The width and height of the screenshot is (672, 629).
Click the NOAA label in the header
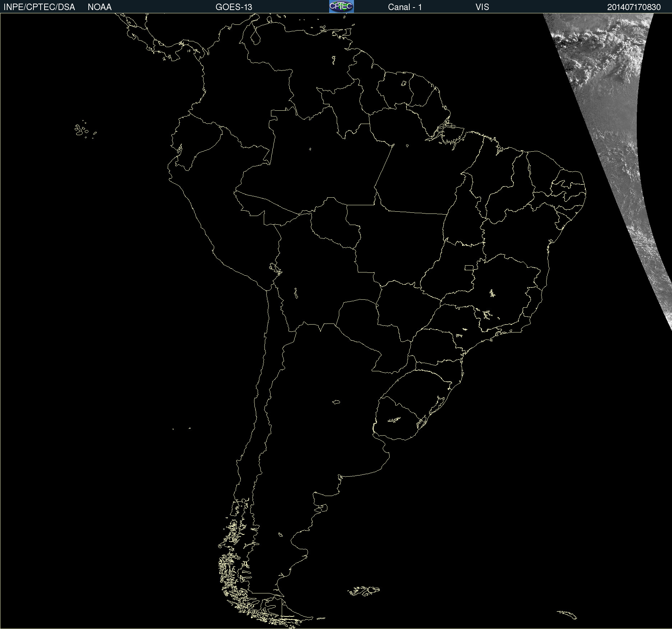[x=100, y=7]
